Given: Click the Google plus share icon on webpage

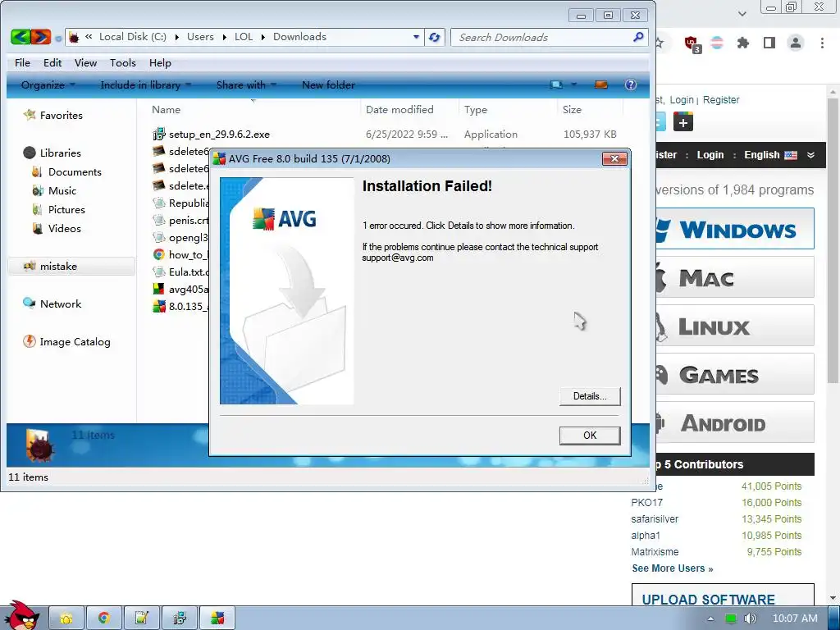Looking at the screenshot, I should point(683,122).
